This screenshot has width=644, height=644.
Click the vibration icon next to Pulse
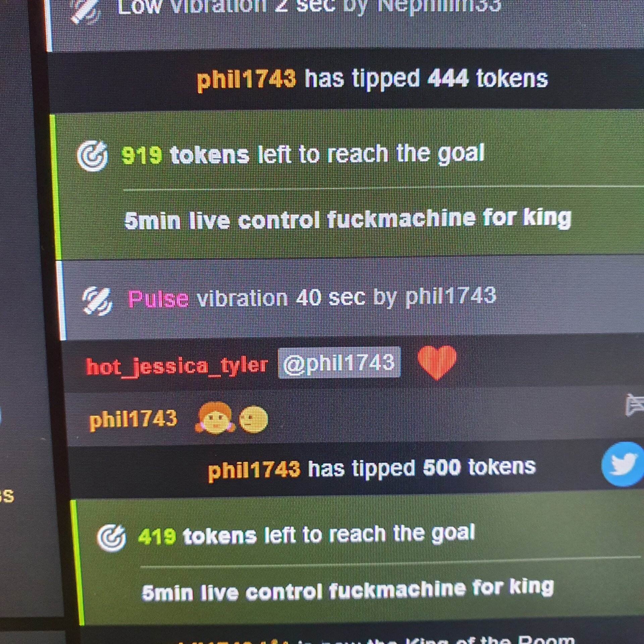coord(98,301)
